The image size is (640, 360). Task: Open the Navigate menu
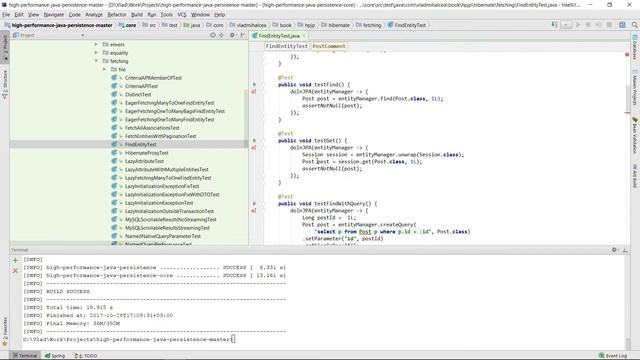(x=54, y=14)
